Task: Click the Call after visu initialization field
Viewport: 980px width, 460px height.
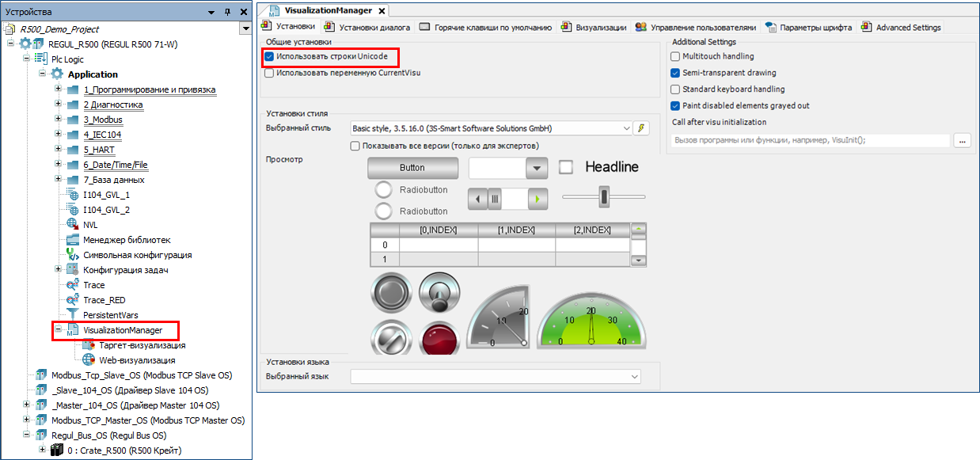Action: (809, 140)
